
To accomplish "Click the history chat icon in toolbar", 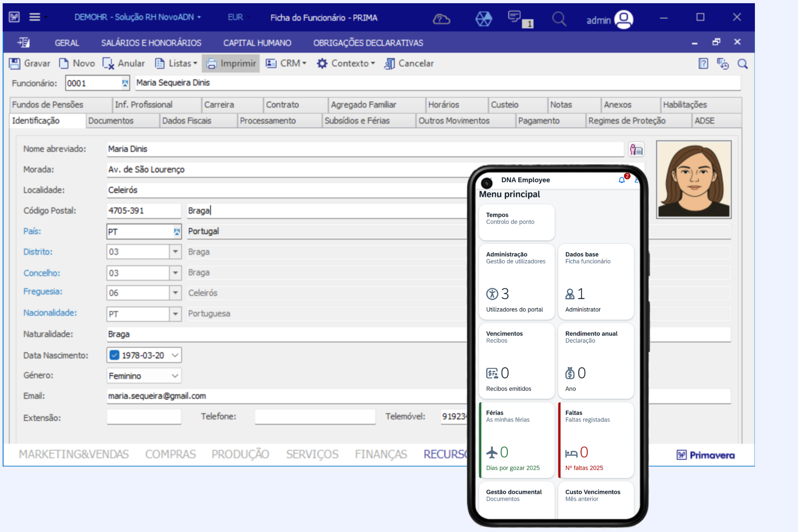I will point(723,63).
